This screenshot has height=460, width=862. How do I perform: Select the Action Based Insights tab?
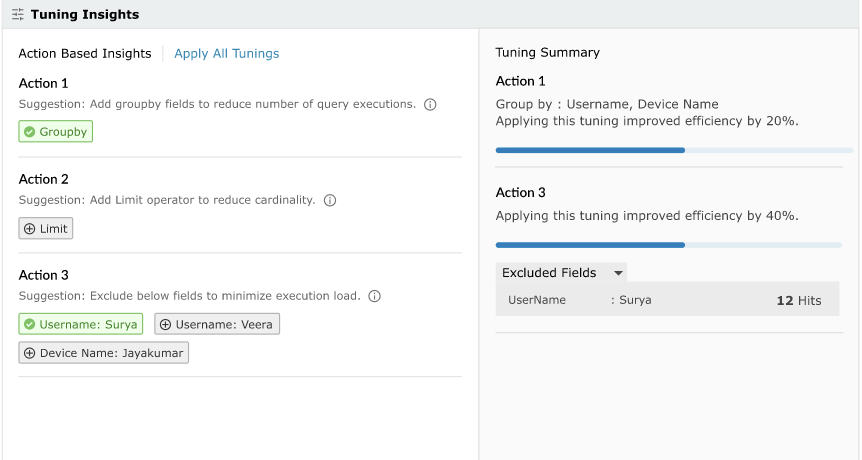[x=85, y=54]
